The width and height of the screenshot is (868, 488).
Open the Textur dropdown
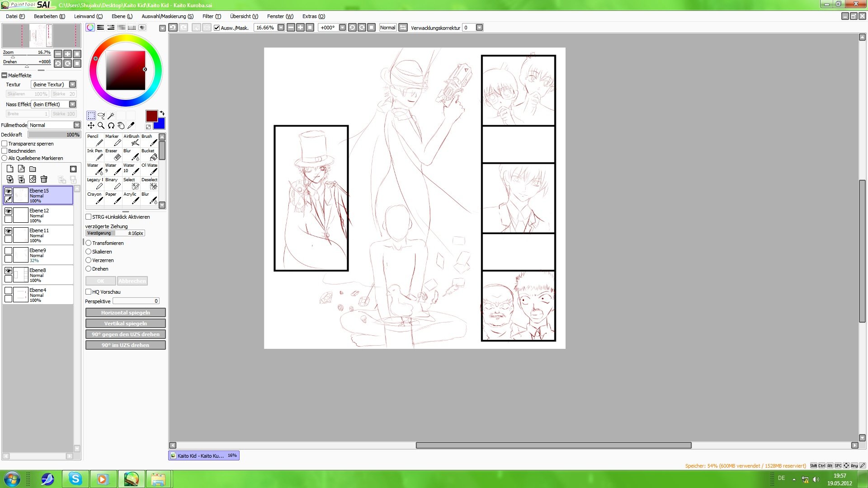click(x=72, y=84)
